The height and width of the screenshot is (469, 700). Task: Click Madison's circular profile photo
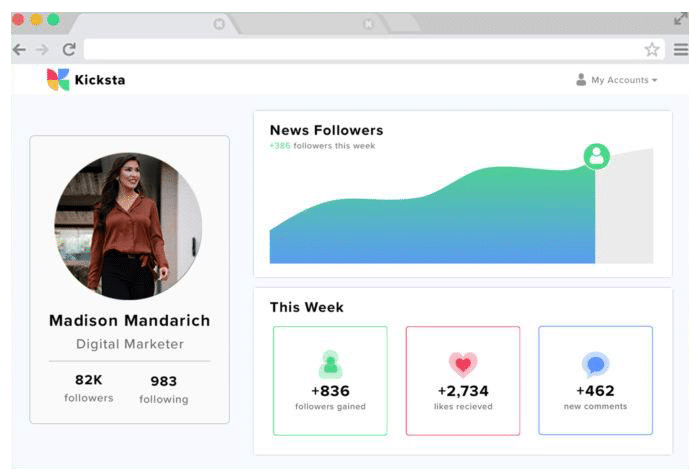pos(128,226)
